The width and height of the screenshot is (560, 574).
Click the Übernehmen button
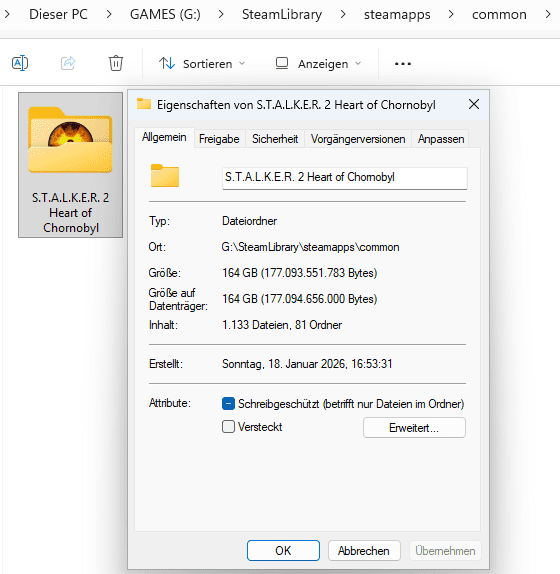click(x=445, y=551)
